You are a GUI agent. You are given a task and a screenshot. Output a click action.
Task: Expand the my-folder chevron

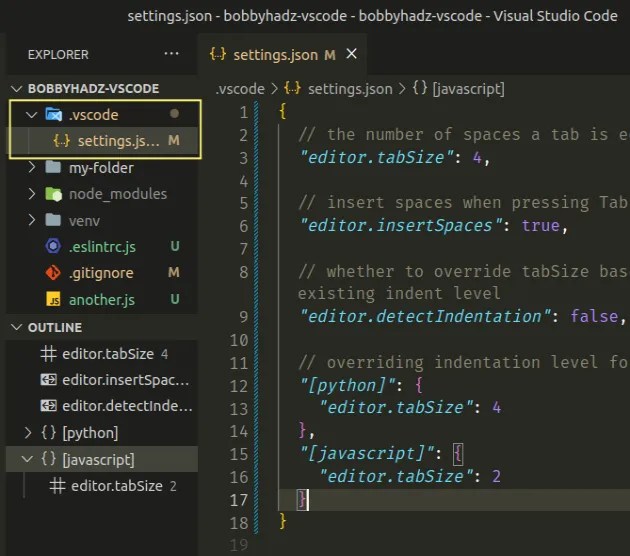pos(31,167)
